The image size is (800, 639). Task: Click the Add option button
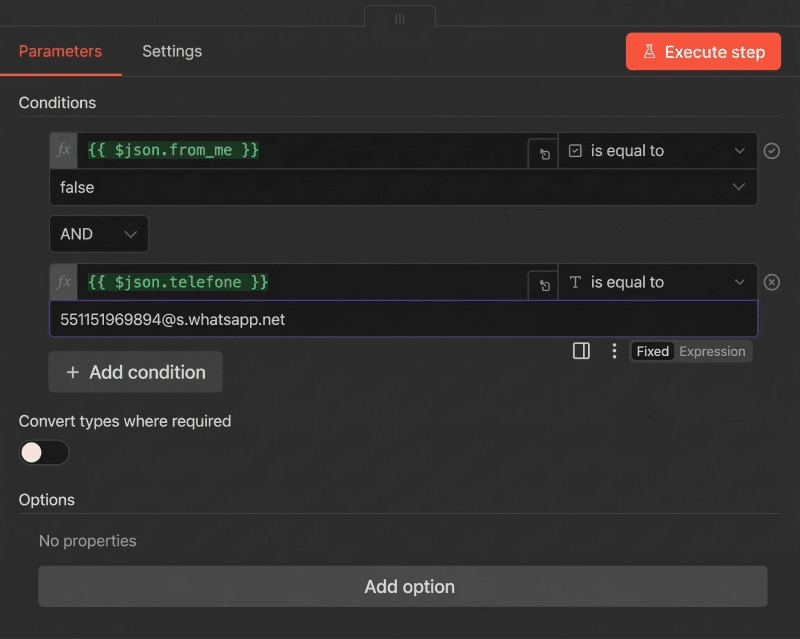tap(403, 586)
